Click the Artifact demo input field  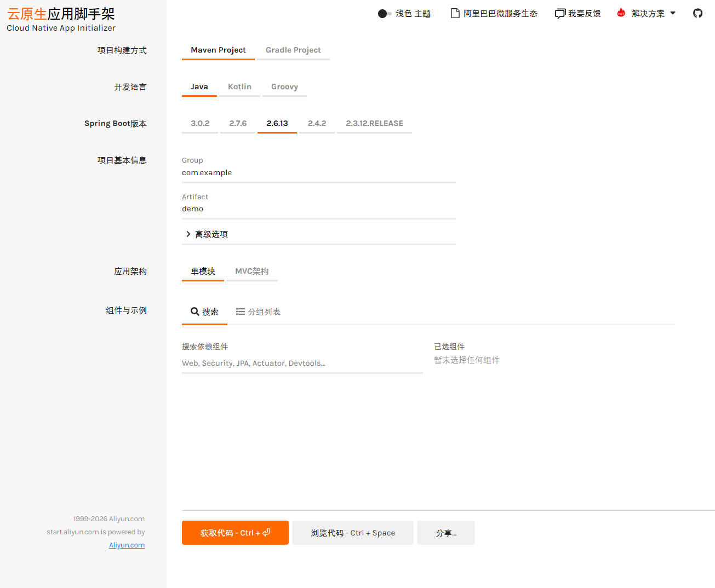(x=318, y=209)
